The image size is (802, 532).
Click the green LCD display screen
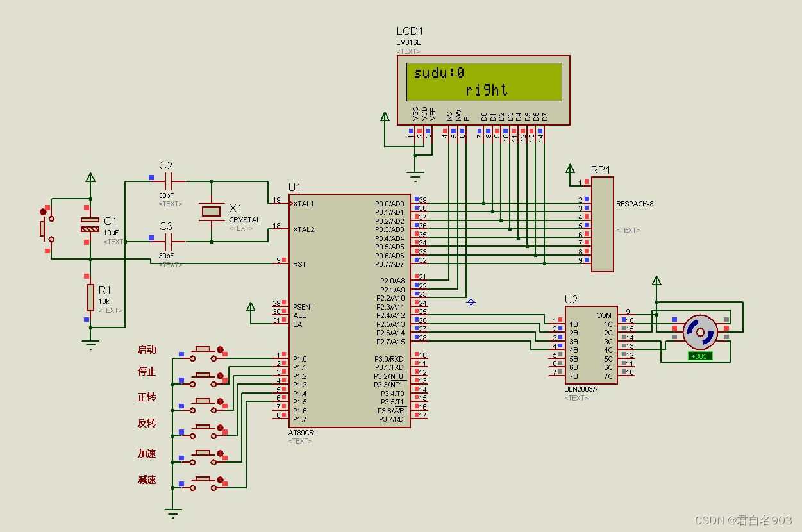484,81
